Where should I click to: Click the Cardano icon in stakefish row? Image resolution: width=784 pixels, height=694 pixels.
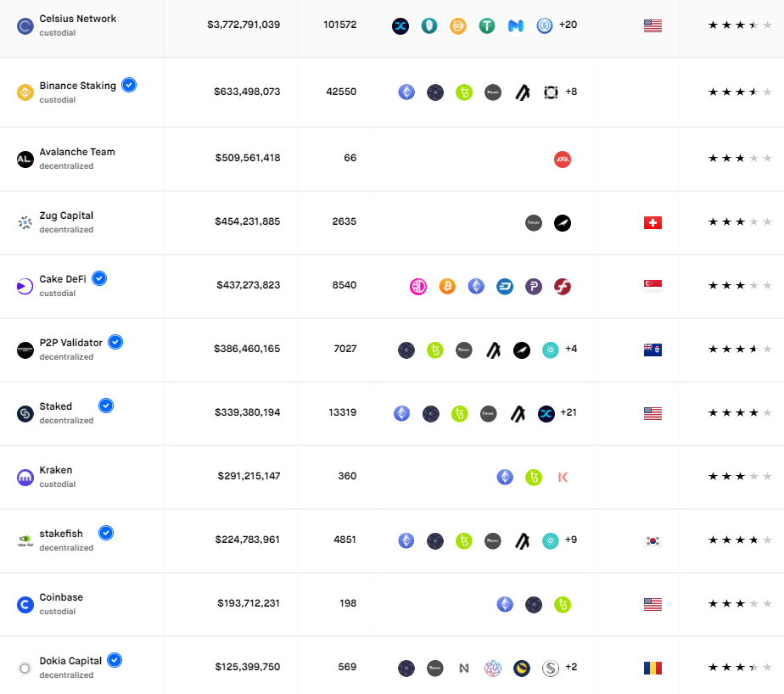(551, 541)
